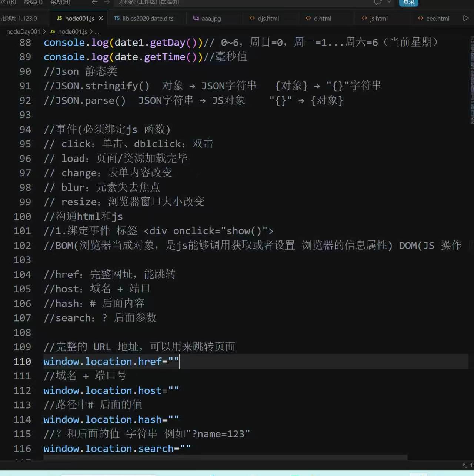This screenshot has height=476, width=474.
Task: Click the ?name=123 example comment line
Action: [x=147, y=434]
